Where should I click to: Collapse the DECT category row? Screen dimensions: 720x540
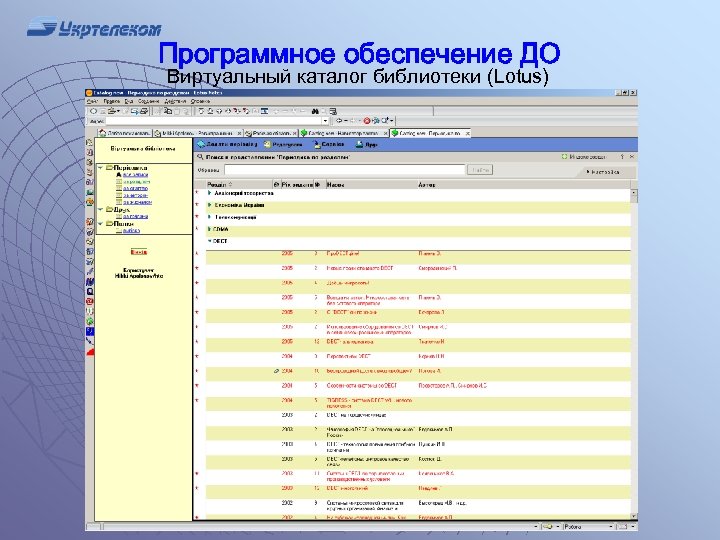click(209, 241)
